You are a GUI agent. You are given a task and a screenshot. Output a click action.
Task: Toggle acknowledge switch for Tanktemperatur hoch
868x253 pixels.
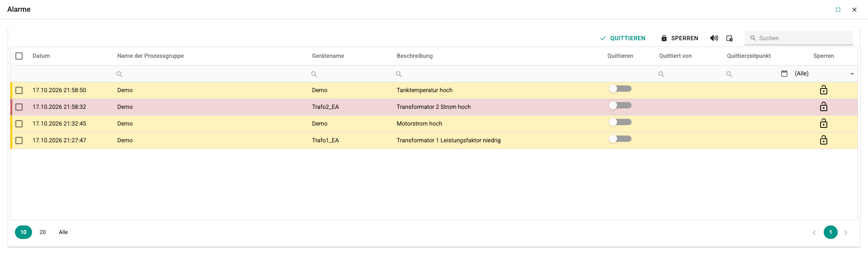pyautogui.click(x=620, y=89)
